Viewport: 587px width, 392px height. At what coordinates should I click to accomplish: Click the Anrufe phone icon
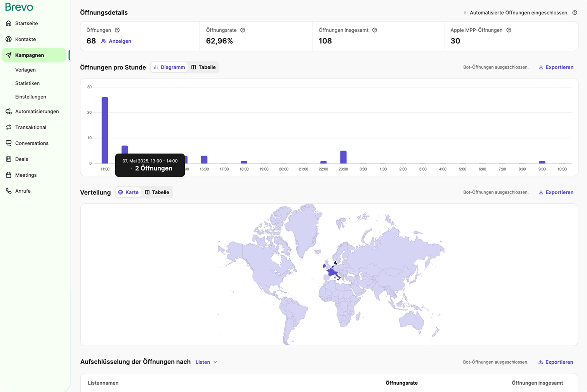point(9,191)
